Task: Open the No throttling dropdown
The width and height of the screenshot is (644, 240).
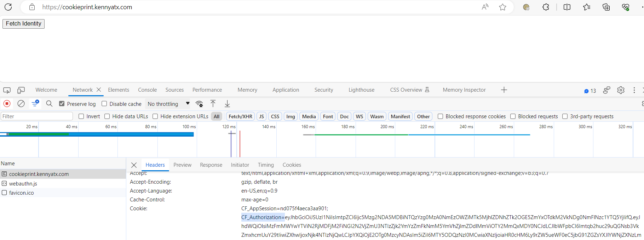Action: click(168, 104)
